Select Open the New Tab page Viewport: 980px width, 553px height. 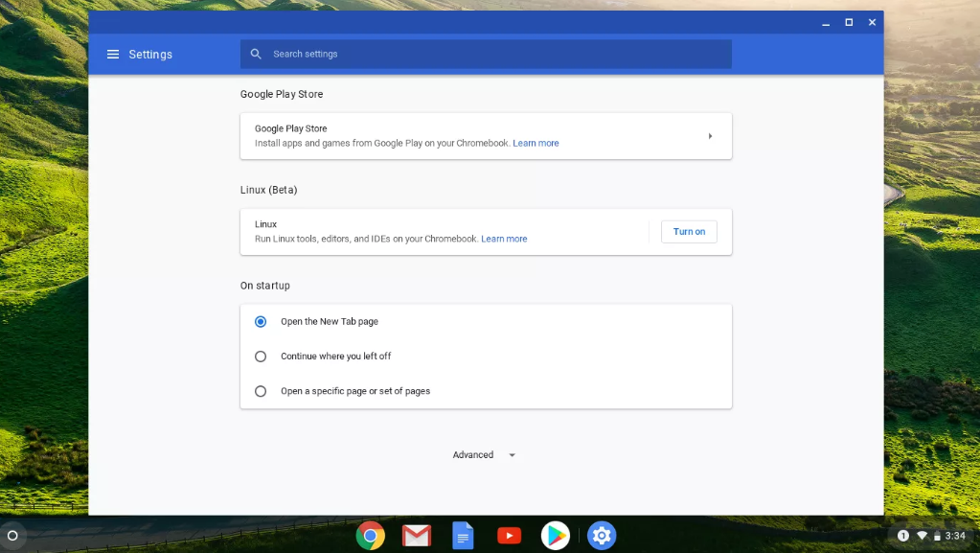point(261,321)
